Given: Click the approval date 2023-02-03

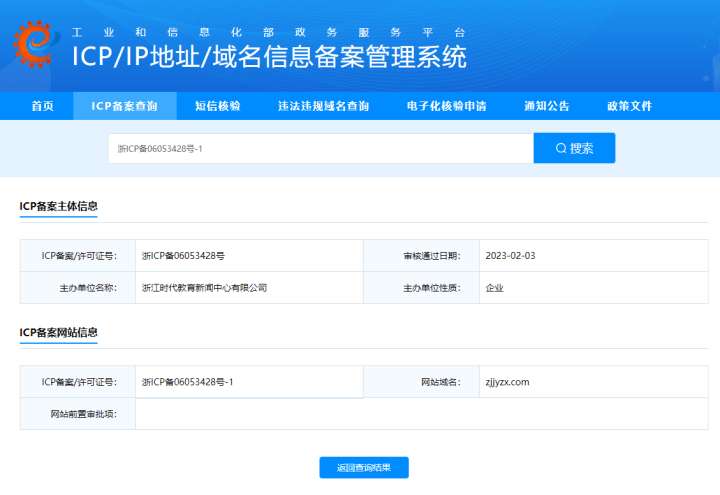Looking at the screenshot, I should coord(510,256).
